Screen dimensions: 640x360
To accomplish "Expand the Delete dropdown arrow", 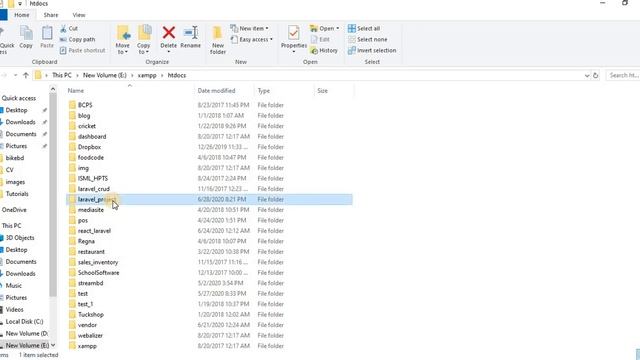I will coord(169,52).
